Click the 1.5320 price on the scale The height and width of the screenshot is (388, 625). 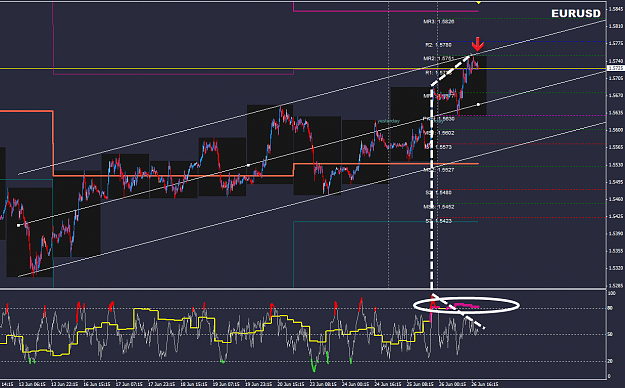(x=616, y=268)
